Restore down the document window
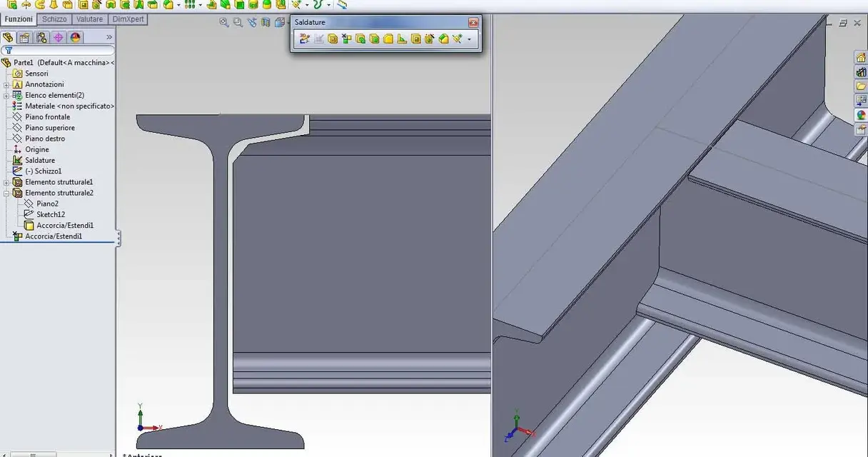Screen dimensions: 868x457 843,23
